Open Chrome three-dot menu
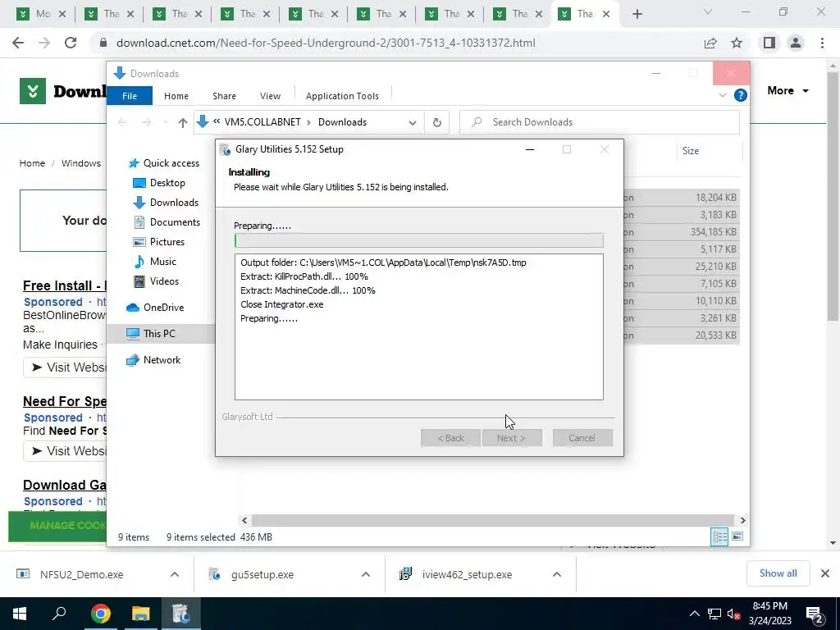This screenshot has width=840, height=630. (x=822, y=43)
